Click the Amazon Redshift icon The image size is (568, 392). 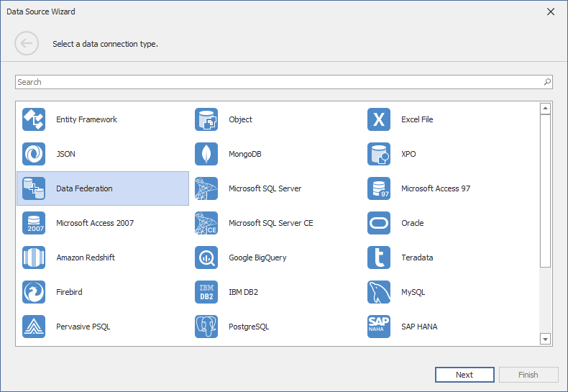34,257
